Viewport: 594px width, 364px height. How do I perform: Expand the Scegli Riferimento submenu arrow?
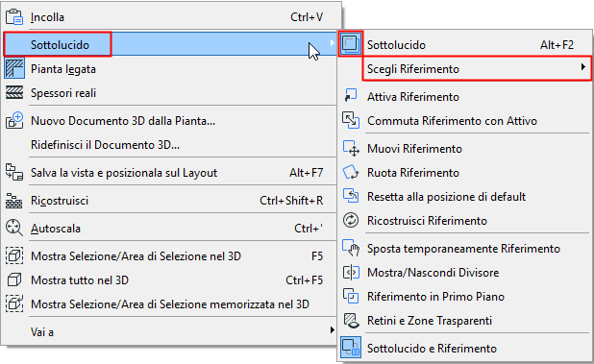pos(583,67)
